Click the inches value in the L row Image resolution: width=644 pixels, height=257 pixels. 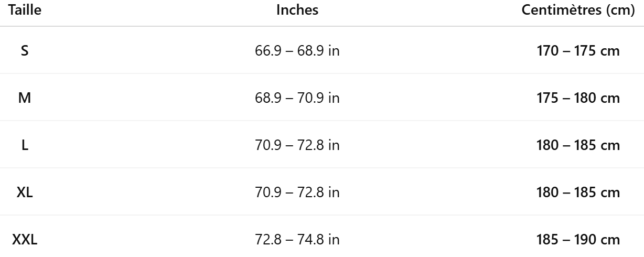tap(297, 146)
